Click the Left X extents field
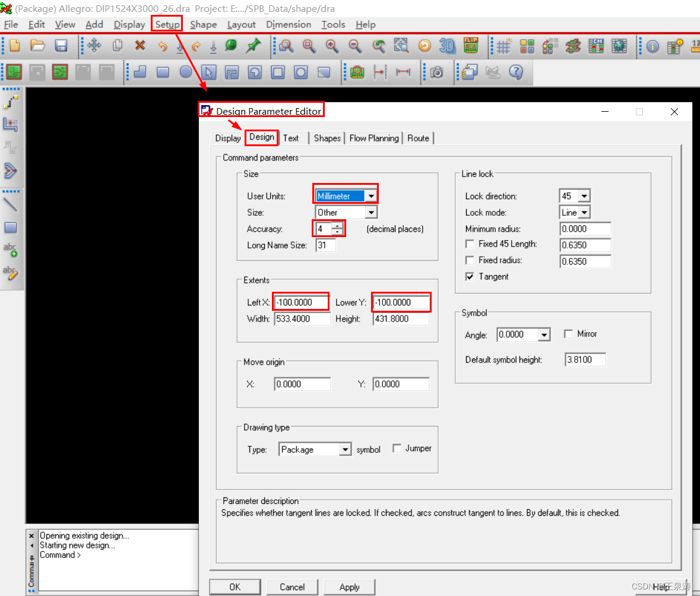This screenshot has height=596, width=700. 301,302
